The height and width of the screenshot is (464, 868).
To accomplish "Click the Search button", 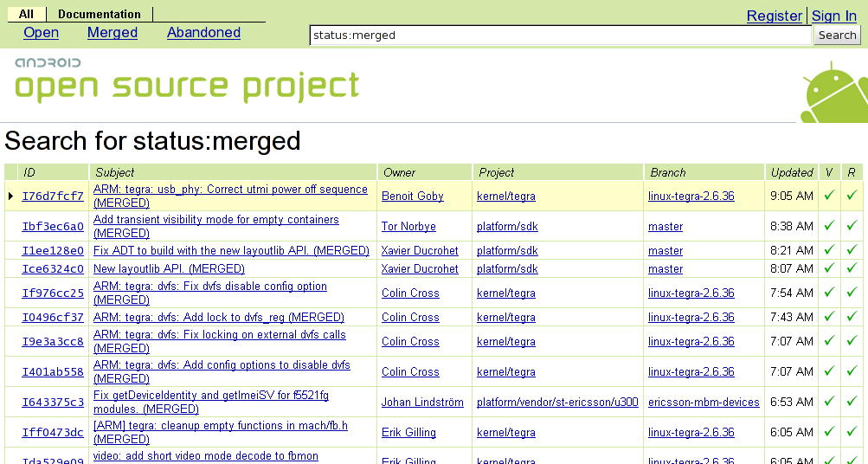I will pyautogui.click(x=838, y=35).
